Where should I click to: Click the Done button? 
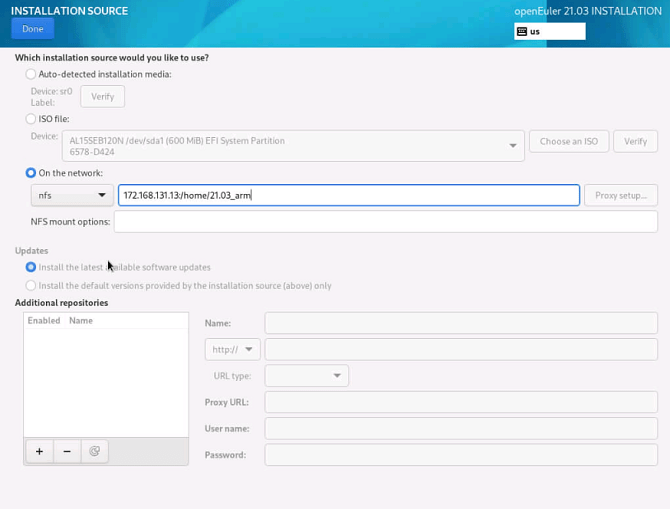32,29
